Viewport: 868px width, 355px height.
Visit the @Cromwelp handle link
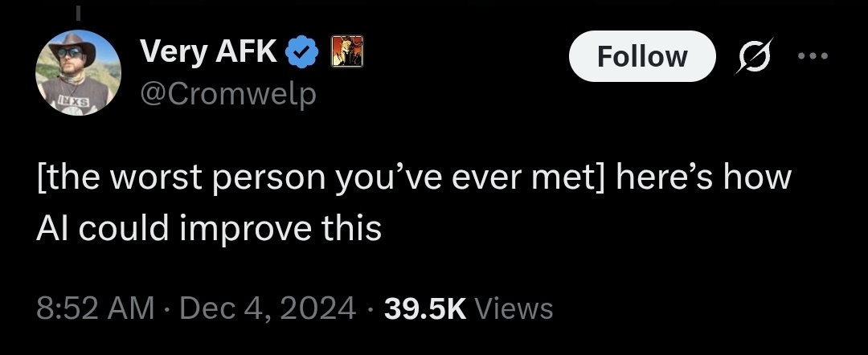[228, 94]
